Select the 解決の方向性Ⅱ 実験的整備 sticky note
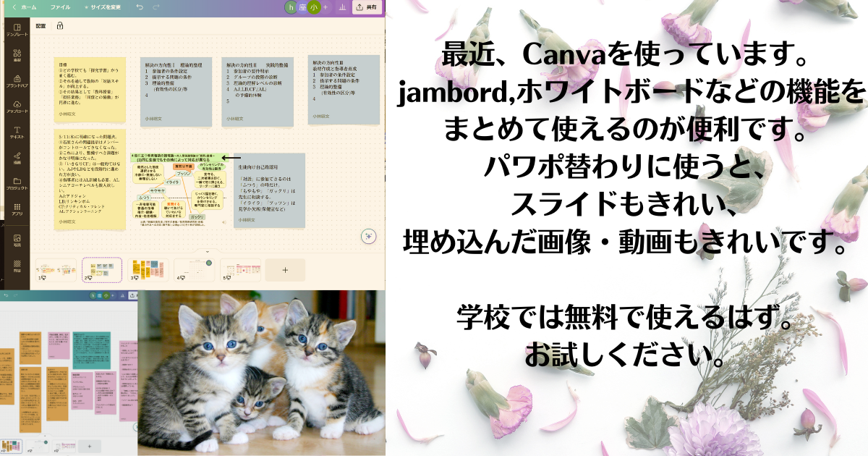The height and width of the screenshot is (456, 868). 258,90
